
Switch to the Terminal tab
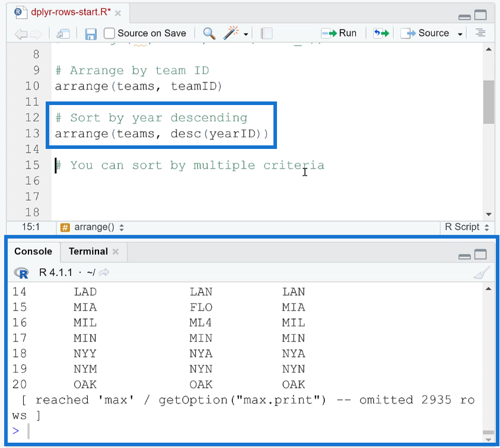pos(88,252)
